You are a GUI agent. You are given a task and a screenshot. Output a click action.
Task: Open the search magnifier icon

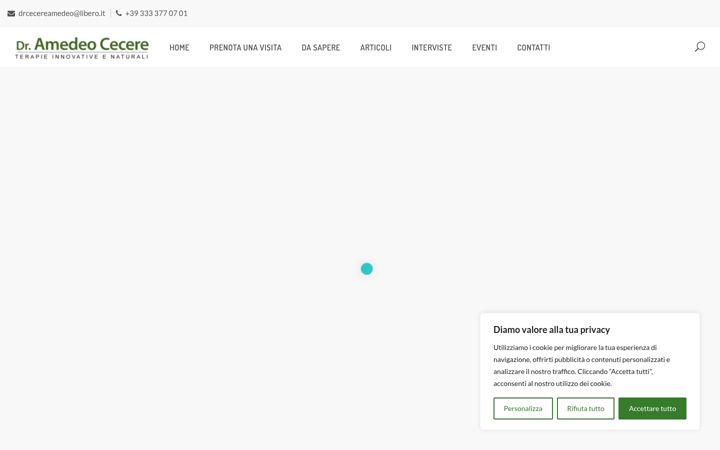pyautogui.click(x=699, y=47)
